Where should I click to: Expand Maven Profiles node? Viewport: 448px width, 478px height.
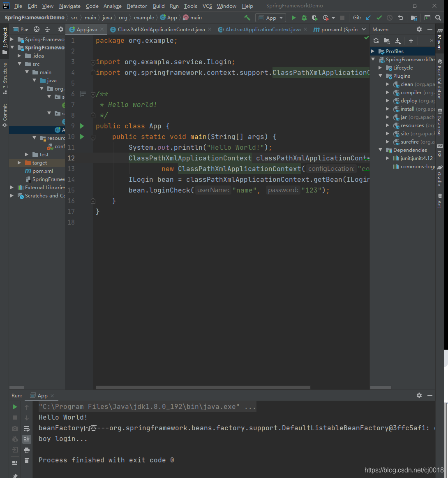373,51
